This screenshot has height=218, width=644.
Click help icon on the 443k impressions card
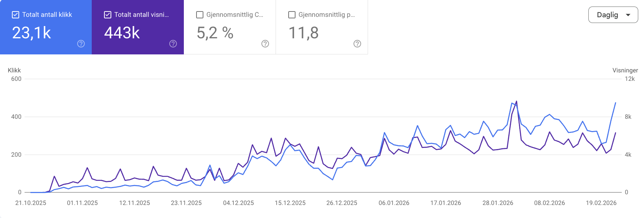[x=173, y=44]
